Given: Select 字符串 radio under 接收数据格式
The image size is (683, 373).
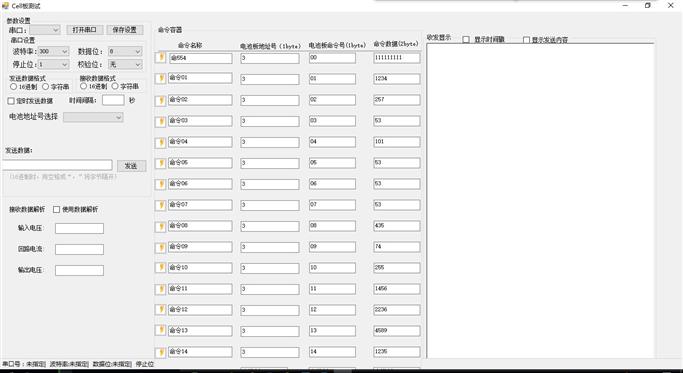Looking at the screenshot, I should click(115, 86).
